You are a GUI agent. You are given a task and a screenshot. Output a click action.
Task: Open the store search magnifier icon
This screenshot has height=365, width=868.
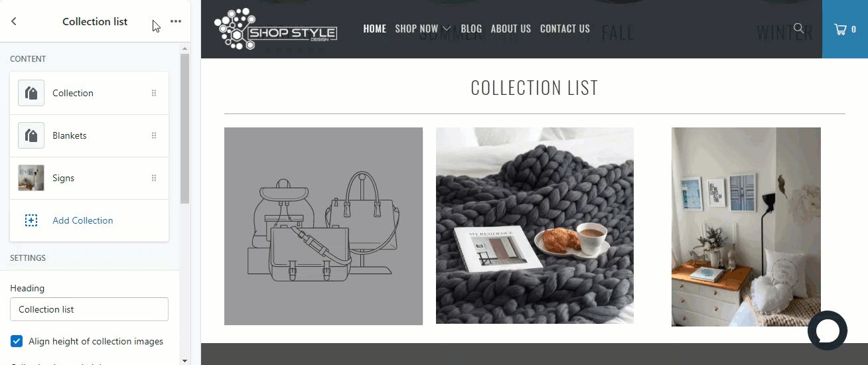point(799,29)
